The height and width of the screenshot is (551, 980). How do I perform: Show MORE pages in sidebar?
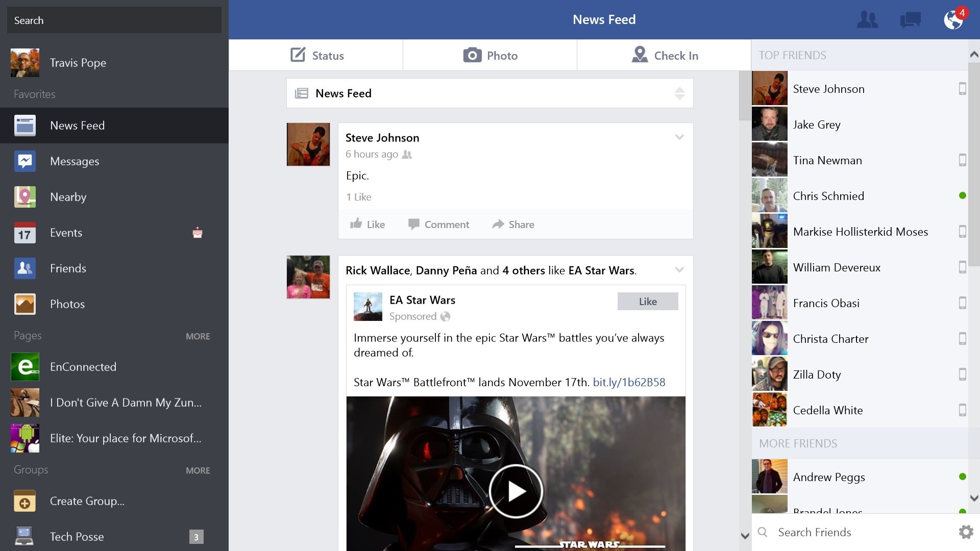198,336
